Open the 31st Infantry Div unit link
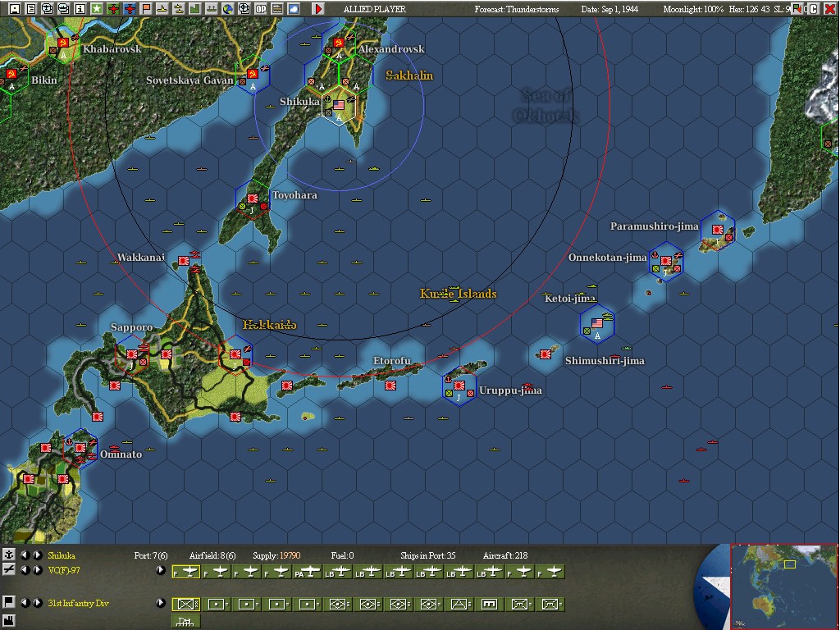Image resolution: width=840 pixels, height=630 pixels. [x=78, y=603]
